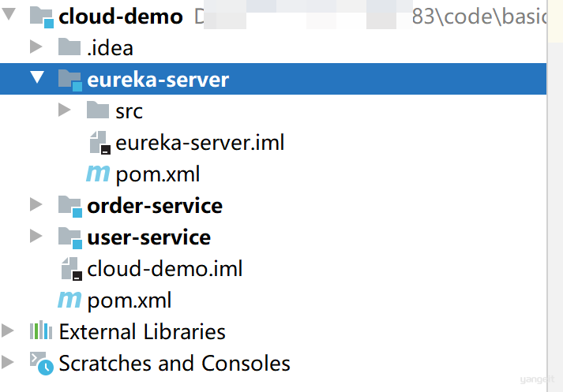Expand Scratches and Consoles arrow
Image resolution: width=563 pixels, height=392 pixels.
click(8, 362)
